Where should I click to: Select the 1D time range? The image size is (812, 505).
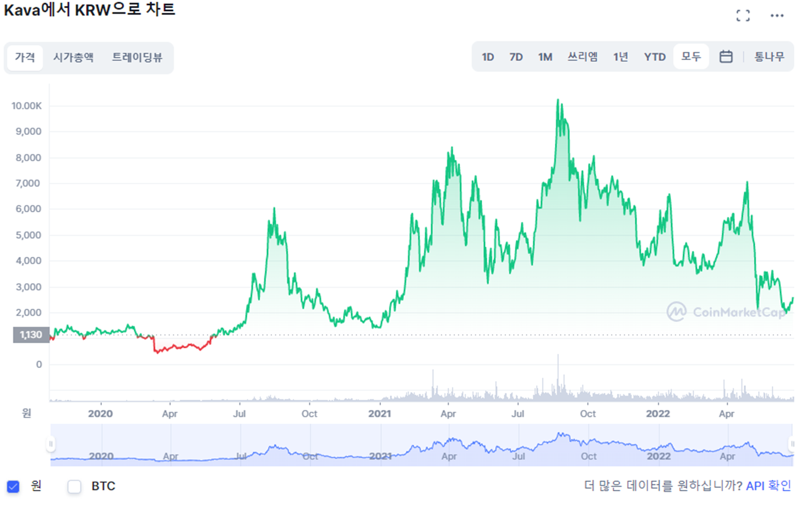click(488, 57)
